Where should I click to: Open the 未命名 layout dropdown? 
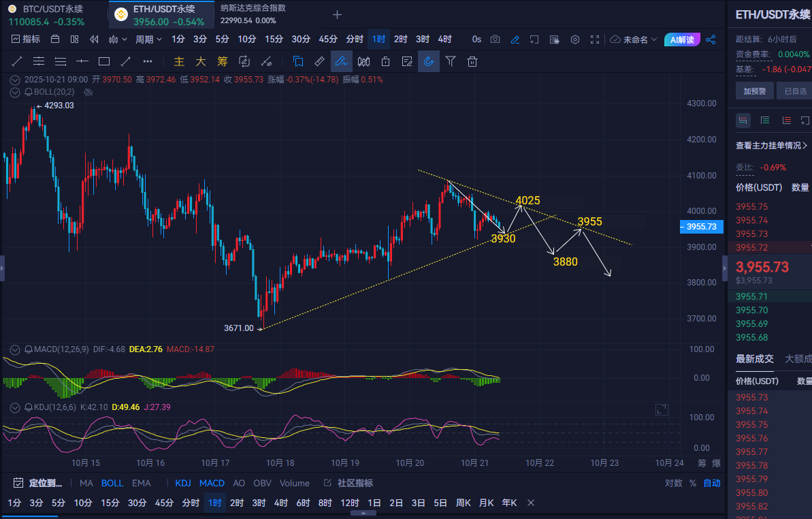(x=634, y=40)
